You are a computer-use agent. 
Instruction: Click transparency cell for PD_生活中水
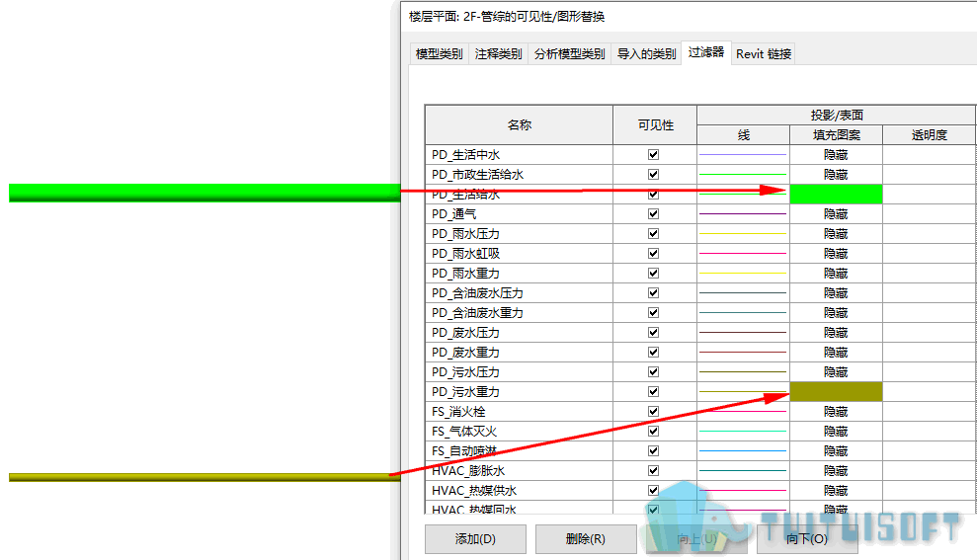[929, 154]
